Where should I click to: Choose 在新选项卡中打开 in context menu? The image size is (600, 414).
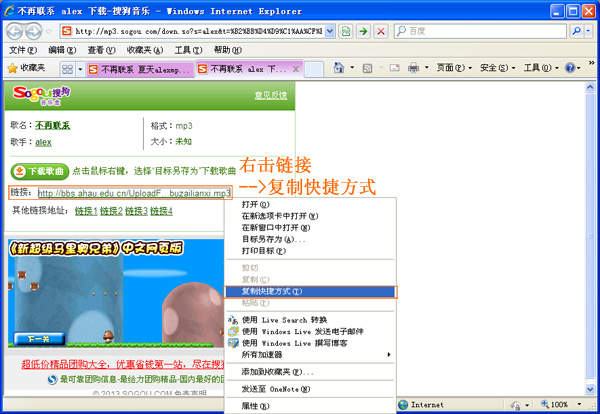[x=309, y=216]
